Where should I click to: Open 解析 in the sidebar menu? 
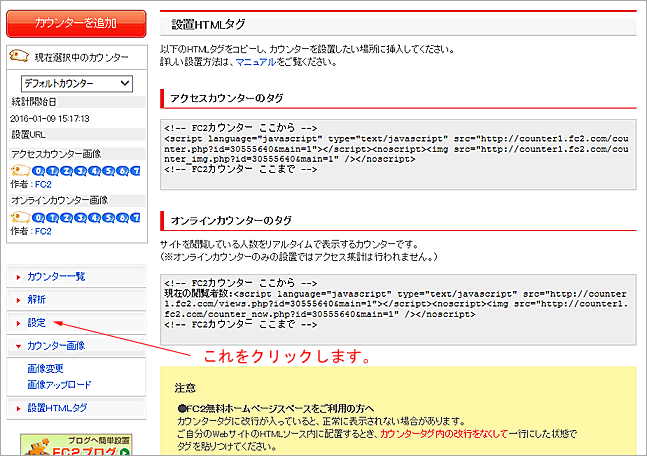tap(36, 300)
